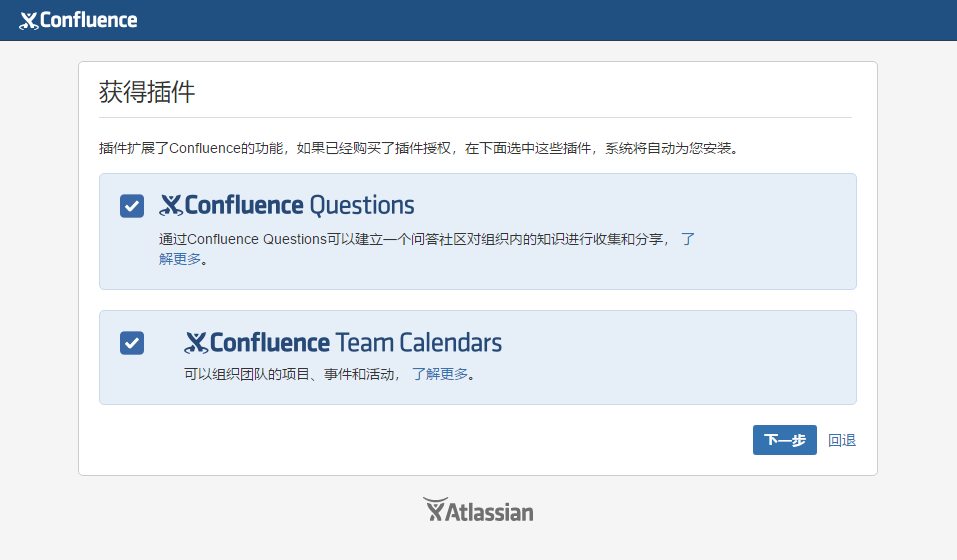The height and width of the screenshot is (560, 957).
Task: Uncheck the Confluence Questions checkbox
Action: coord(132,206)
